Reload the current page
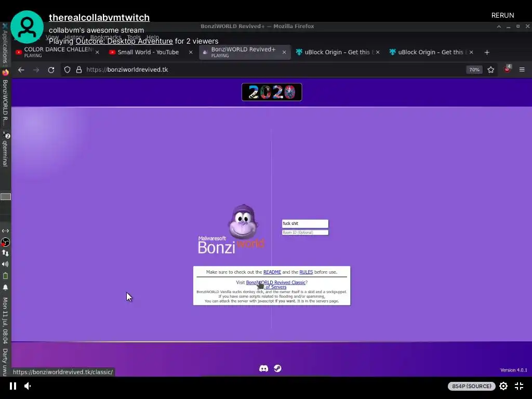The image size is (532, 399). (51, 70)
